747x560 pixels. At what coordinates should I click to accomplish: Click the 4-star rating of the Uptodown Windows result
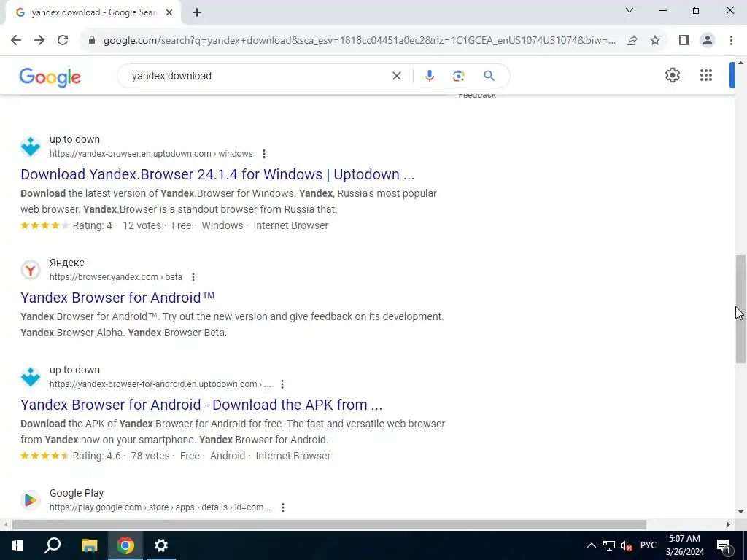pyautogui.click(x=44, y=226)
